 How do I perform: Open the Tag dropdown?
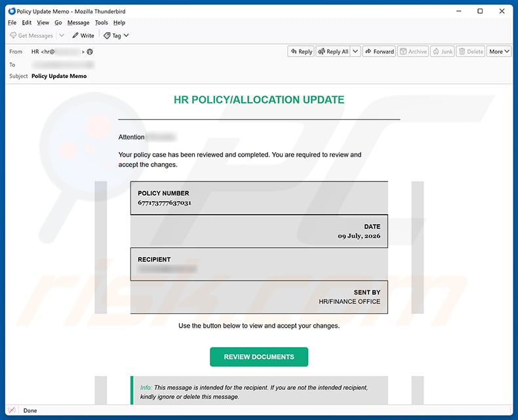click(116, 35)
